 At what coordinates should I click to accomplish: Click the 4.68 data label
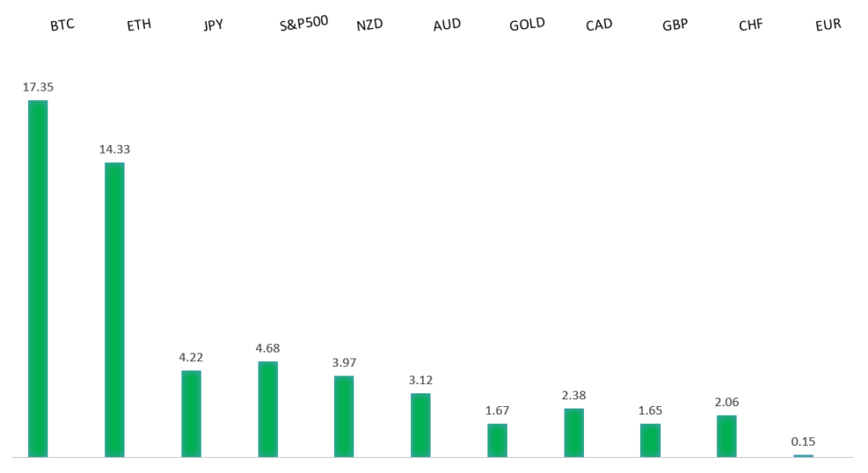click(268, 348)
